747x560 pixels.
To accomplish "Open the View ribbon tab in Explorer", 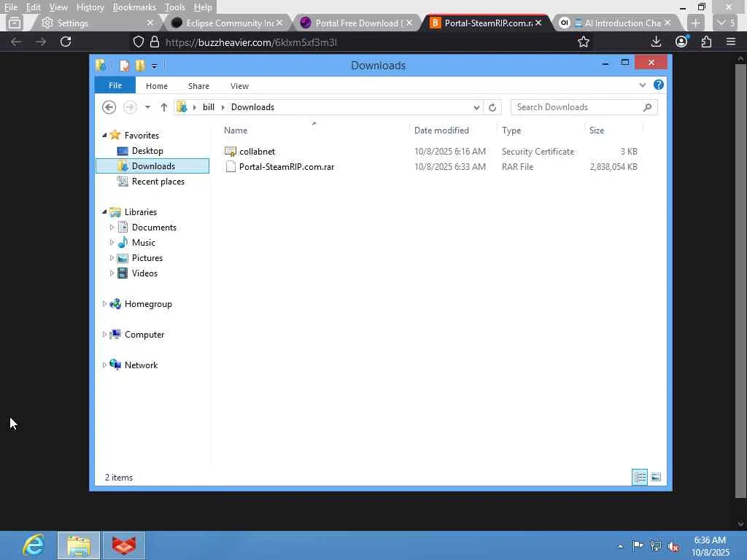I will (x=239, y=86).
